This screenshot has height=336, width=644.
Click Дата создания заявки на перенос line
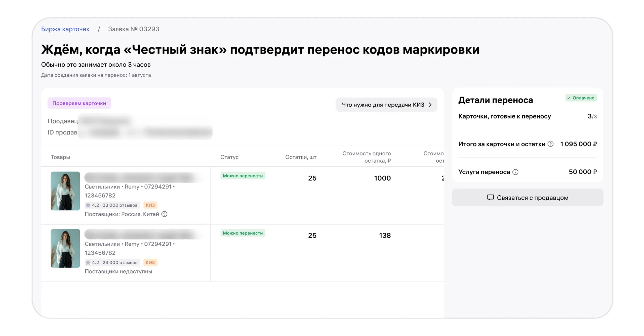point(96,75)
